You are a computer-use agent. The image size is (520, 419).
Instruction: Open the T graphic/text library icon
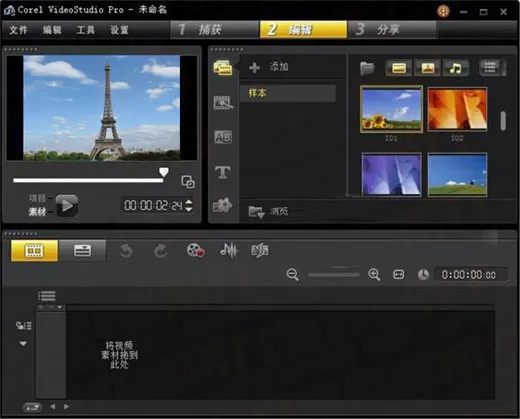(x=223, y=172)
